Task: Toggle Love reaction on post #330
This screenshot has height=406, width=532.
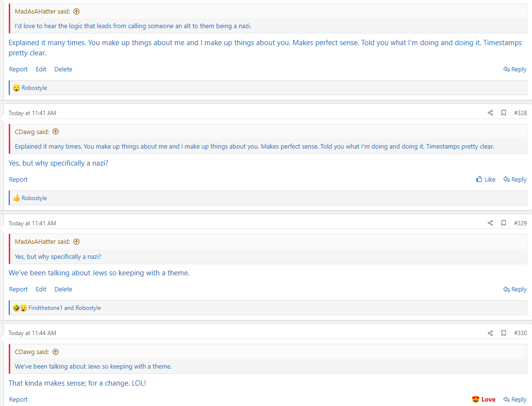Action: 483,400
